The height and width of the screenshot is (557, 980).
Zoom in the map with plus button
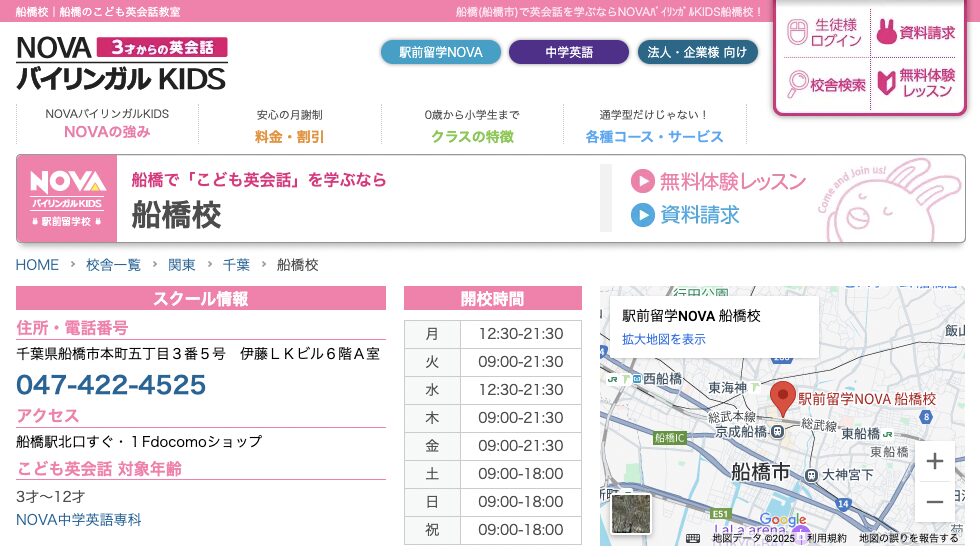[934, 461]
